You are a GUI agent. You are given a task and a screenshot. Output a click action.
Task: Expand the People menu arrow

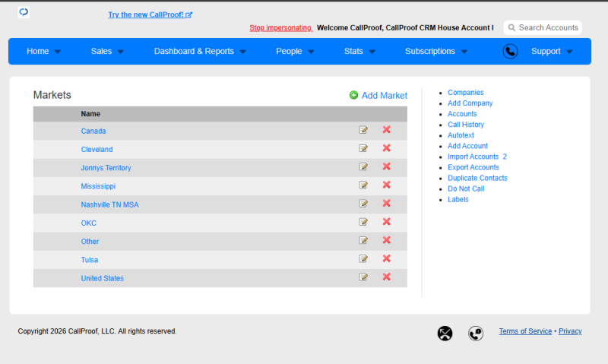coord(311,52)
